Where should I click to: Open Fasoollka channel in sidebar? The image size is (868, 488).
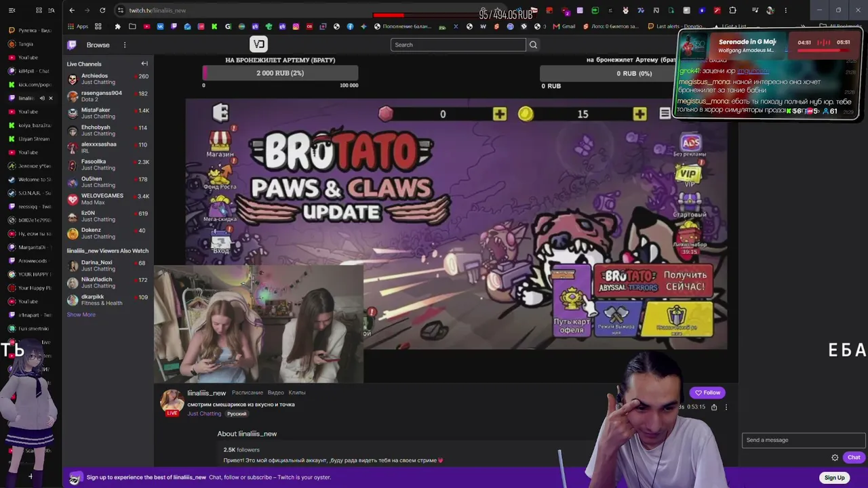pyautogui.click(x=108, y=165)
